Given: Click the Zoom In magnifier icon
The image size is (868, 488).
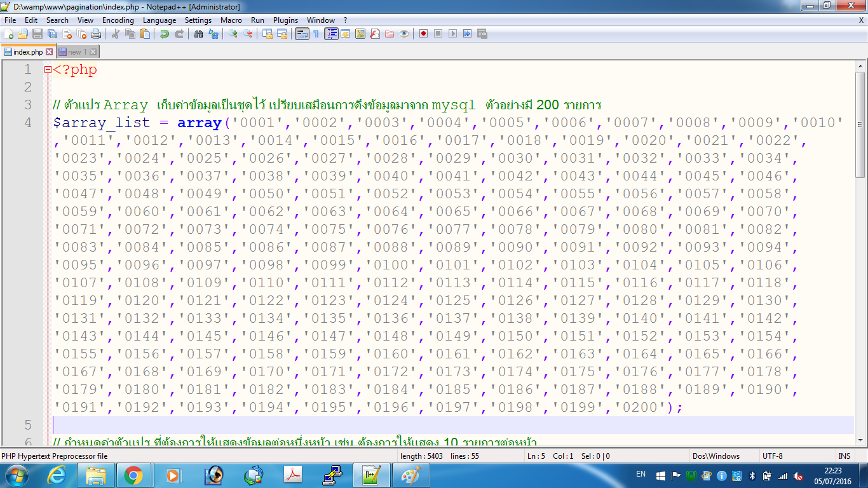Looking at the screenshot, I should pyautogui.click(x=233, y=34).
